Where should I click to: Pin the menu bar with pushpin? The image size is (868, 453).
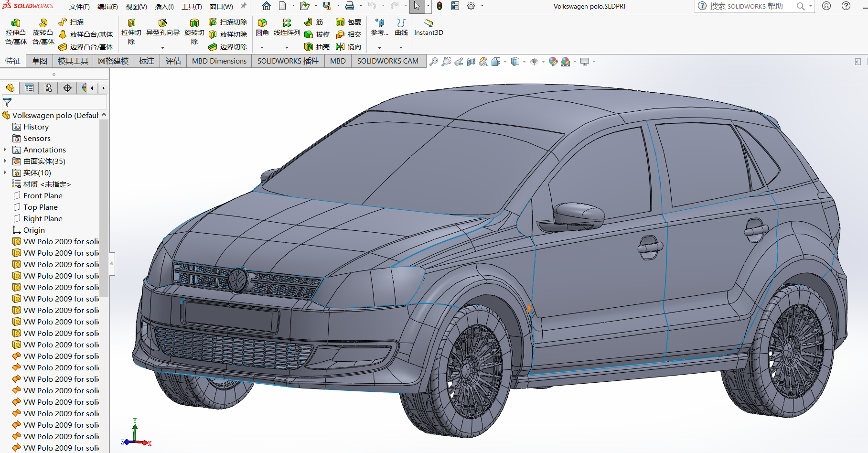[244, 6]
